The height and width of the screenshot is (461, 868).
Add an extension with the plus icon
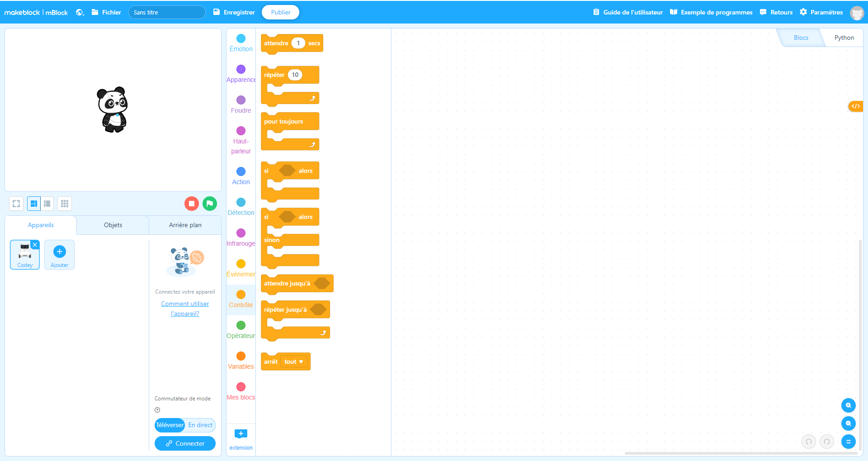pos(241,434)
